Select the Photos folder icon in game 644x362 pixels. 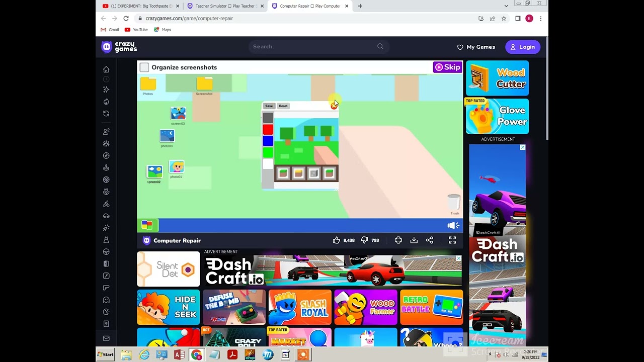point(148,85)
